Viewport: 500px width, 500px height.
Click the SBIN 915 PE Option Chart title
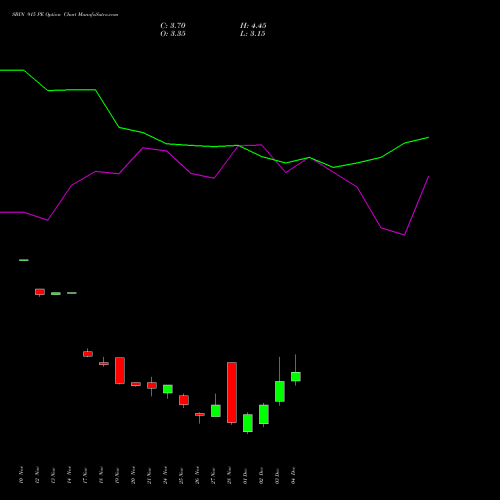tap(65, 15)
